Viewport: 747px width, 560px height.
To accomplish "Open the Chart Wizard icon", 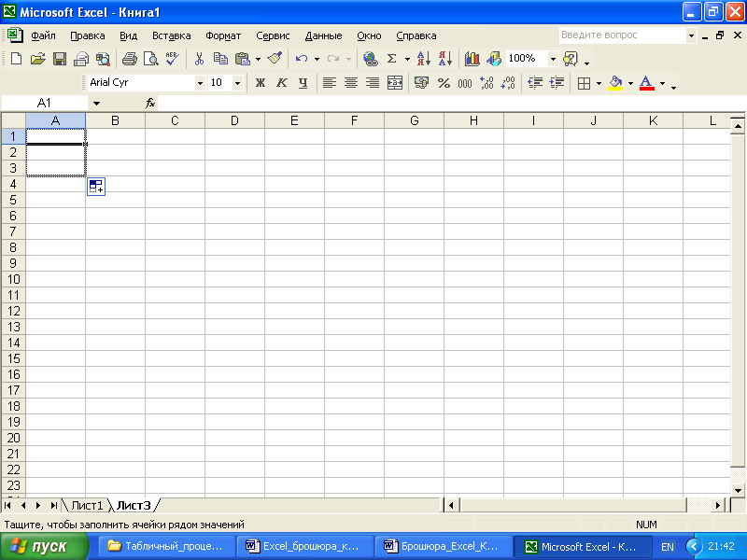I will (472, 59).
